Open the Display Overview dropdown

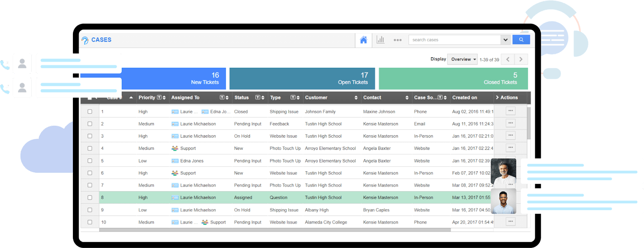click(x=462, y=59)
